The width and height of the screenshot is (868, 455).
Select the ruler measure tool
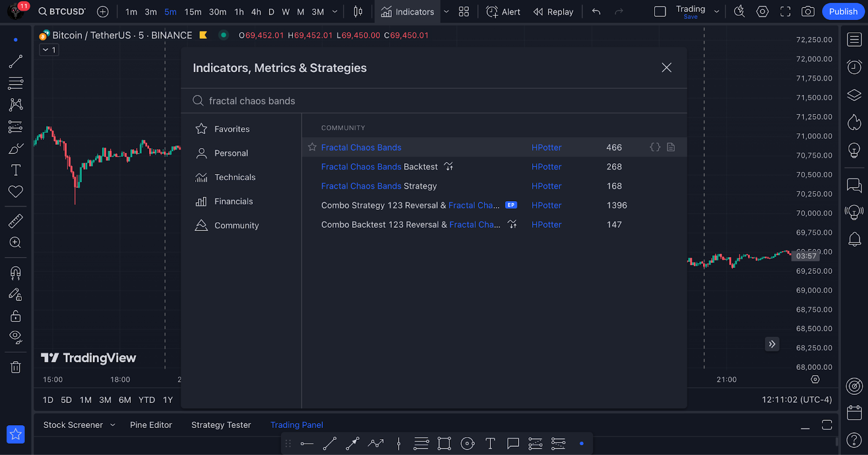click(x=16, y=221)
